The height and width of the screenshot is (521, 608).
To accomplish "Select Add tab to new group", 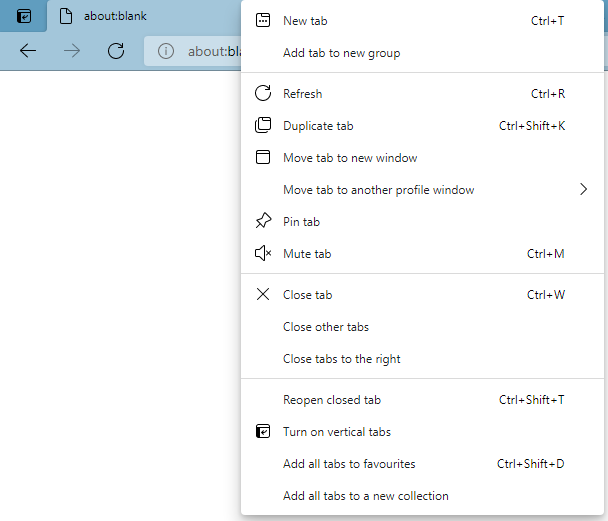I will point(341,53).
